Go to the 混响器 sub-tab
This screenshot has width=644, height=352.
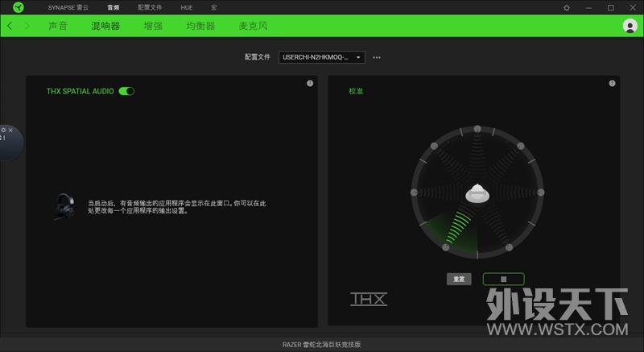[x=105, y=26]
